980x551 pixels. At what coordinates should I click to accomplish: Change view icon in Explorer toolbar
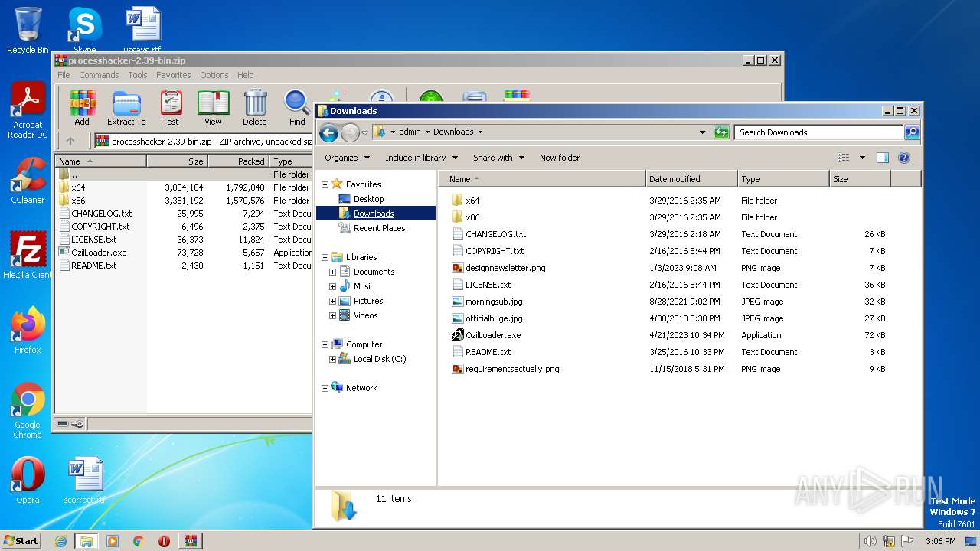point(843,158)
